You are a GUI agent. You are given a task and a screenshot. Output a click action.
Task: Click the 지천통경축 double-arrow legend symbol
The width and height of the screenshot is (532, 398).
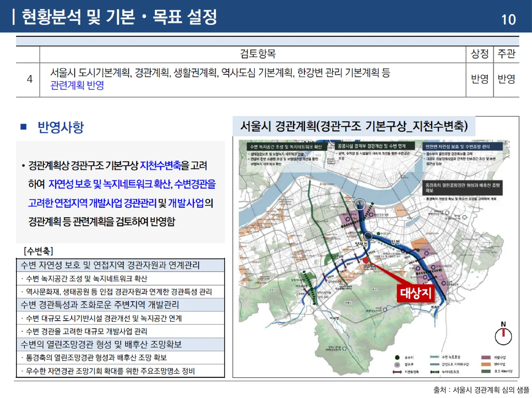tap(397, 372)
